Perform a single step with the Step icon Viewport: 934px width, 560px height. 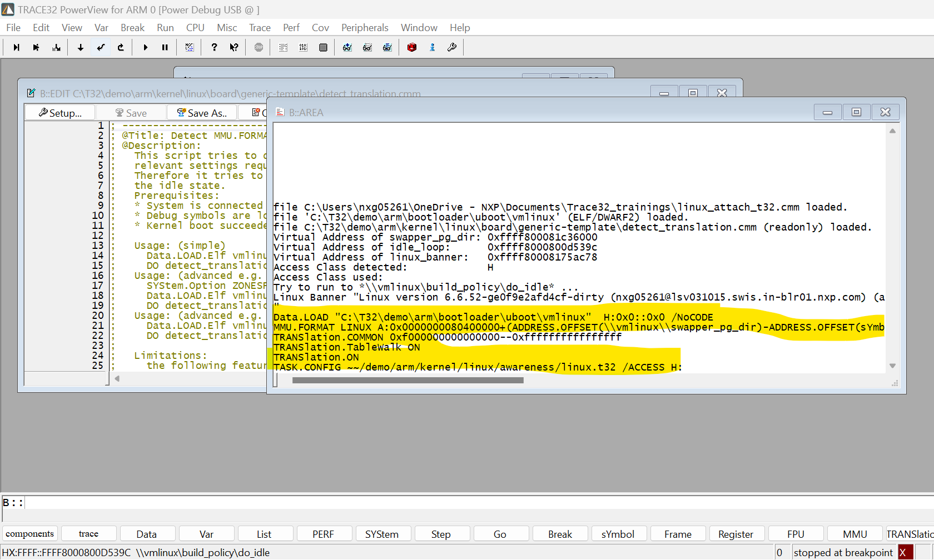tap(80, 47)
